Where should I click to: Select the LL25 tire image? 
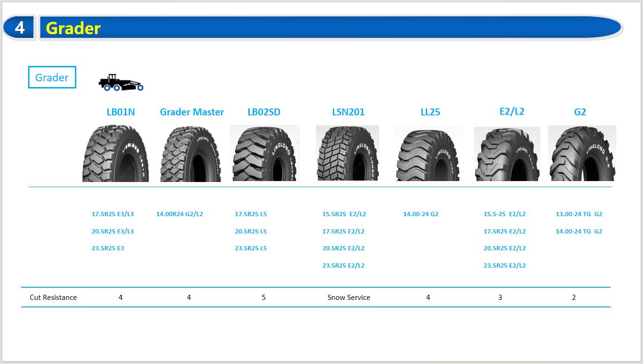(428, 154)
